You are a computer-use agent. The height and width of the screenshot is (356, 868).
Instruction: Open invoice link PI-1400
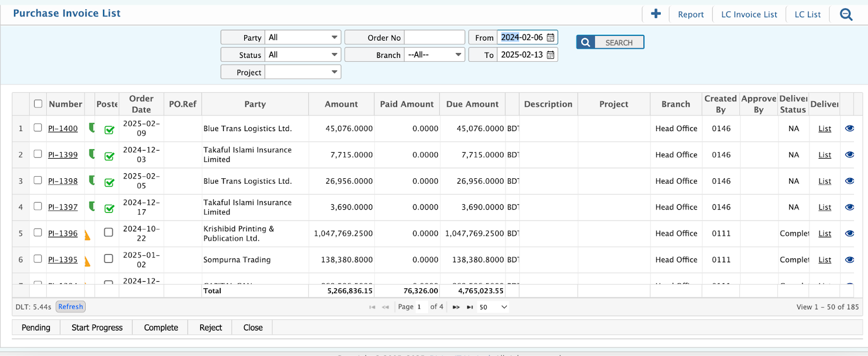click(x=63, y=128)
